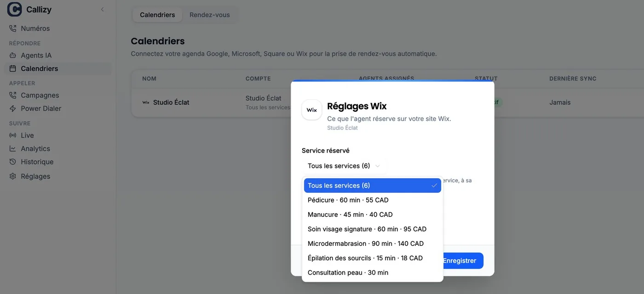Open Historique in the sidebar
The width and height of the screenshot is (644, 294).
click(x=58, y=162)
